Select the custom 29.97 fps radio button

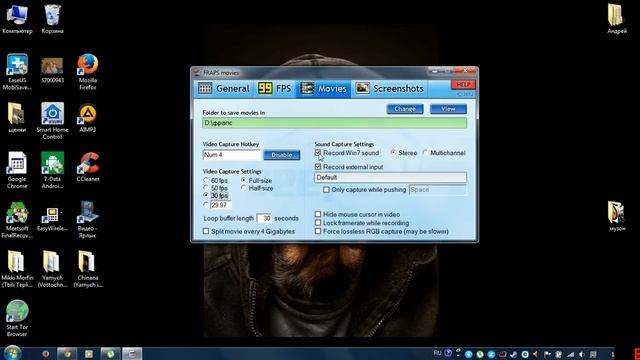(206, 205)
